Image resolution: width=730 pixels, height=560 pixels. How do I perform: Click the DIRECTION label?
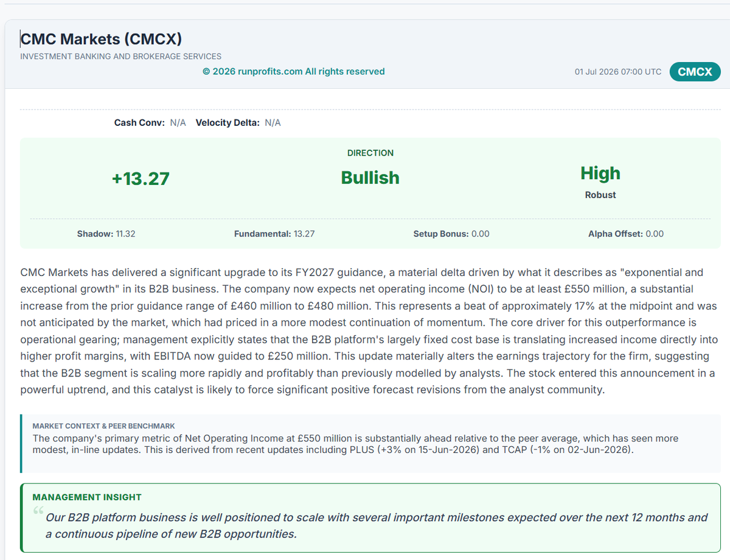point(370,153)
